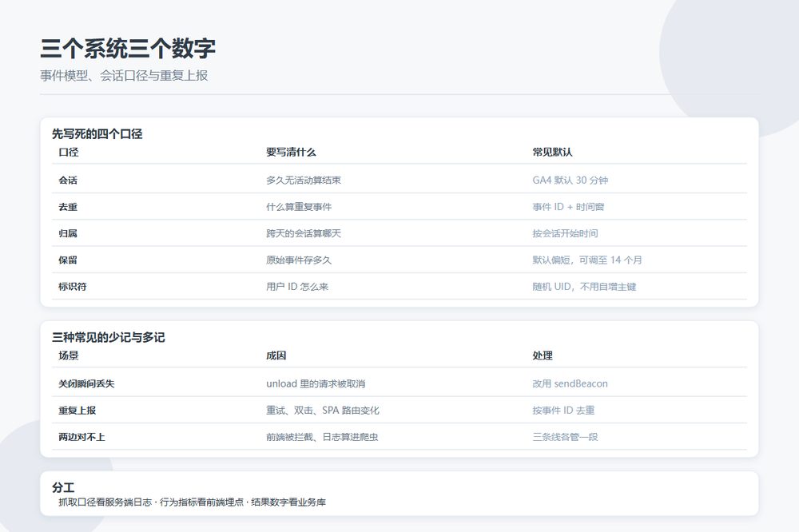Image resolution: width=799 pixels, height=532 pixels.
Task: Click the cell 跨天的会话算哪天
Action: (x=304, y=233)
